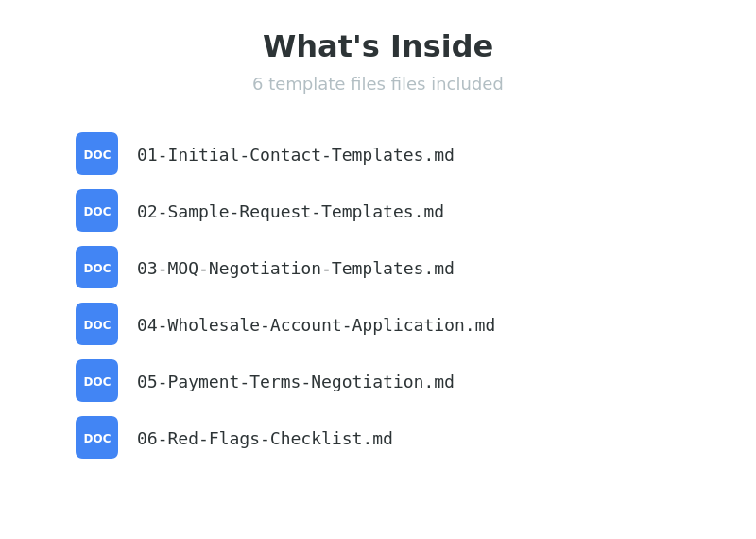Select the Sample Request Templates entry text

[290, 212]
